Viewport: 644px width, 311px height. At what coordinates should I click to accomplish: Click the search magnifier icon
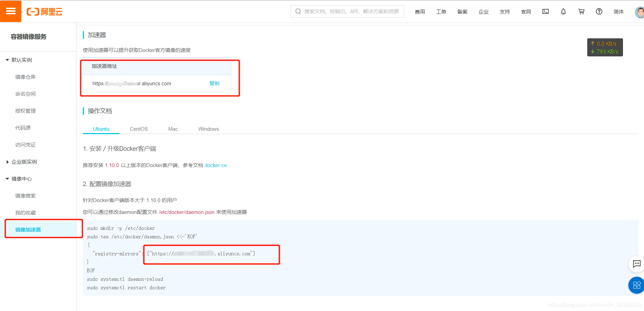(298, 12)
